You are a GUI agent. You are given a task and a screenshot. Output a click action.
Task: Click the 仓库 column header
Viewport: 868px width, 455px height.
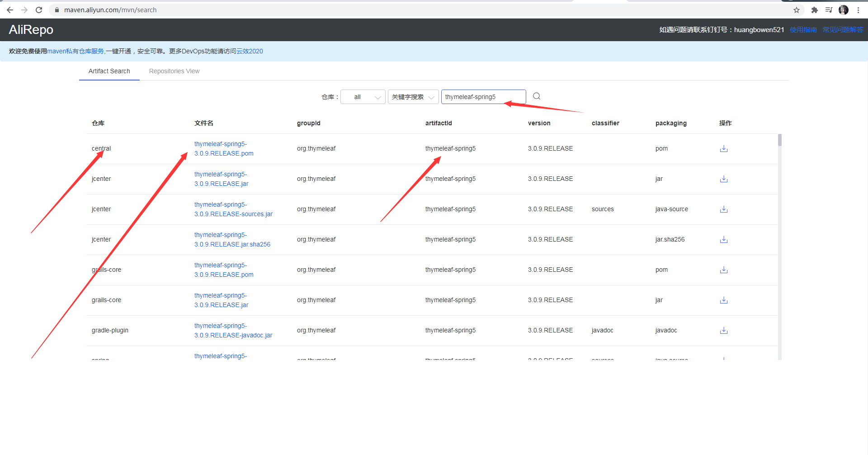pos(98,123)
